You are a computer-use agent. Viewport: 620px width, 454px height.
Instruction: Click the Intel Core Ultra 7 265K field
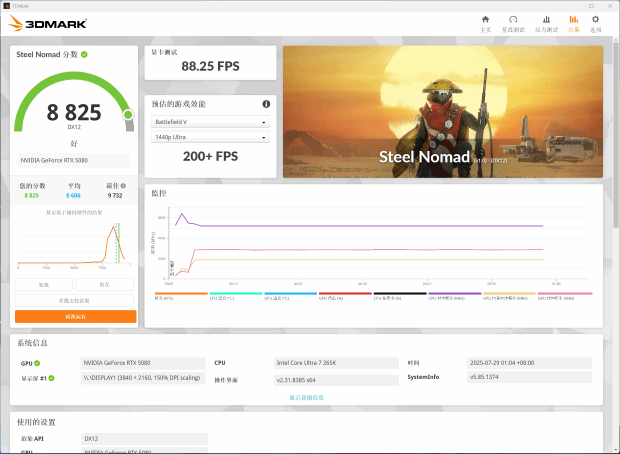pos(336,363)
